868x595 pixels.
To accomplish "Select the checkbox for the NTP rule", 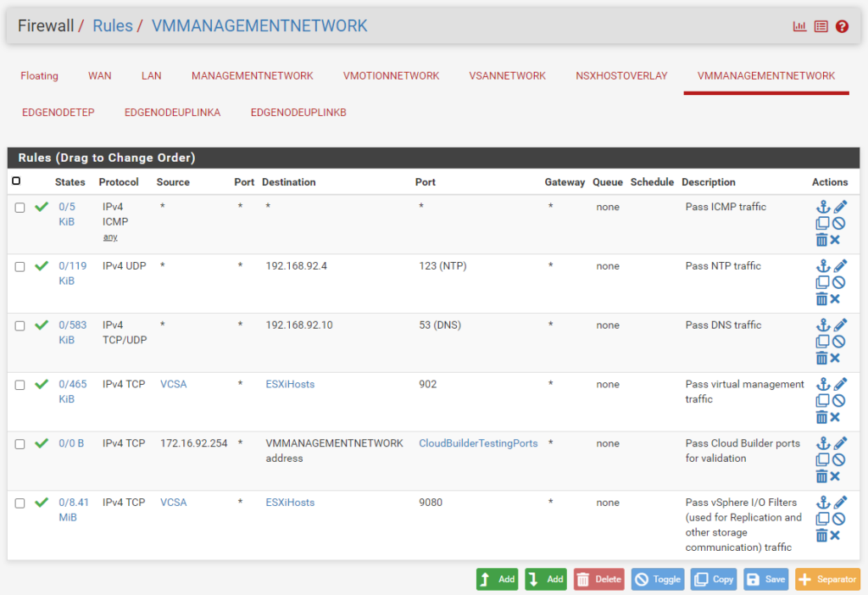I will pos(19,267).
